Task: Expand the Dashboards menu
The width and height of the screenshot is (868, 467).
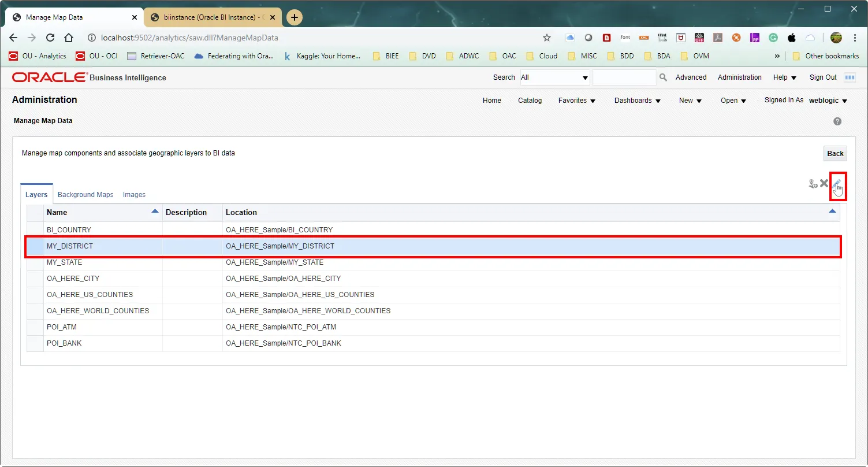Action: pyautogui.click(x=637, y=101)
